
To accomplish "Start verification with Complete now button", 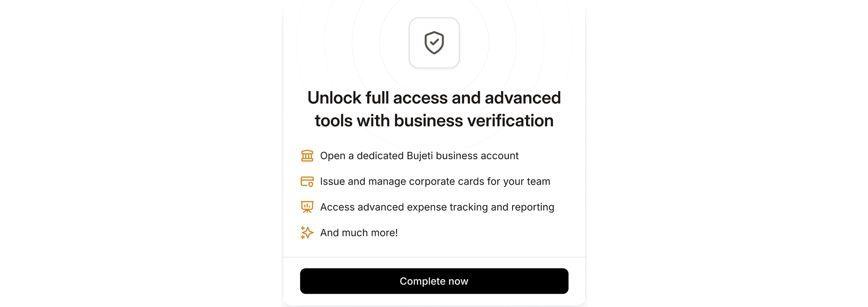I will point(434,281).
